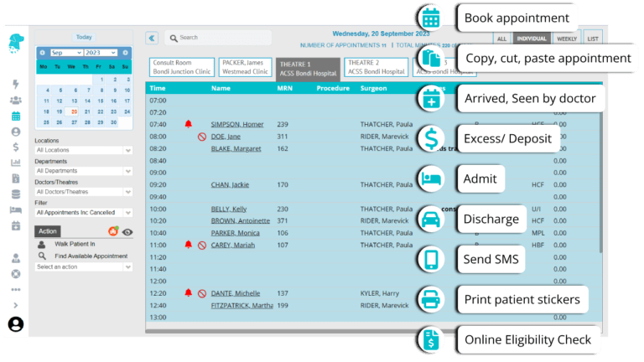Click the Excess/Deposit dollar icon

431,138
